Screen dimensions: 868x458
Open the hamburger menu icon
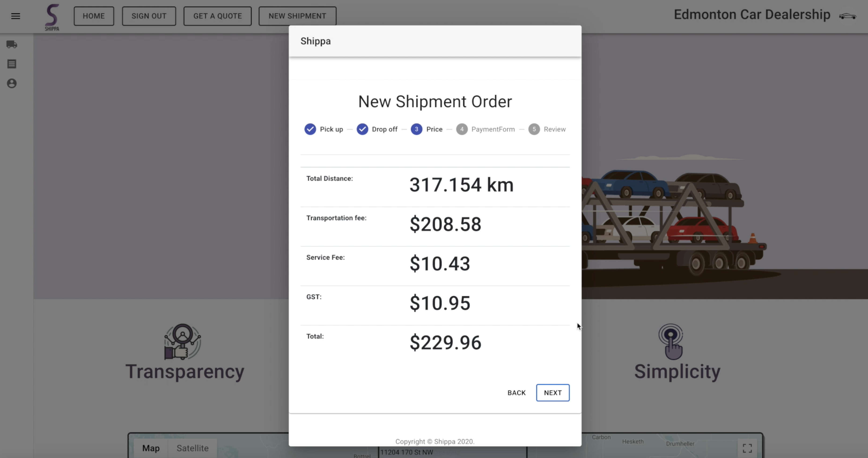coord(15,16)
